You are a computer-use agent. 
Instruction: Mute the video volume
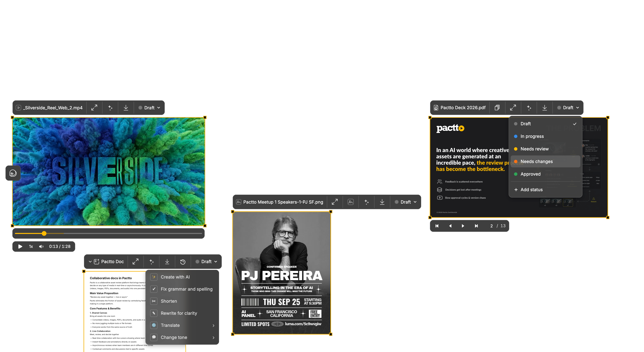[41, 247]
